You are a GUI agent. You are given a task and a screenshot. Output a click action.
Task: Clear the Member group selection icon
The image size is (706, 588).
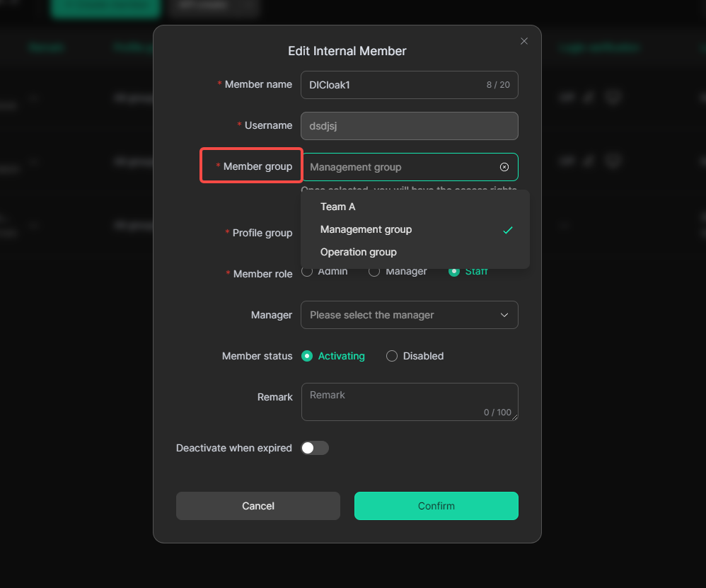click(x=504, y=167)
